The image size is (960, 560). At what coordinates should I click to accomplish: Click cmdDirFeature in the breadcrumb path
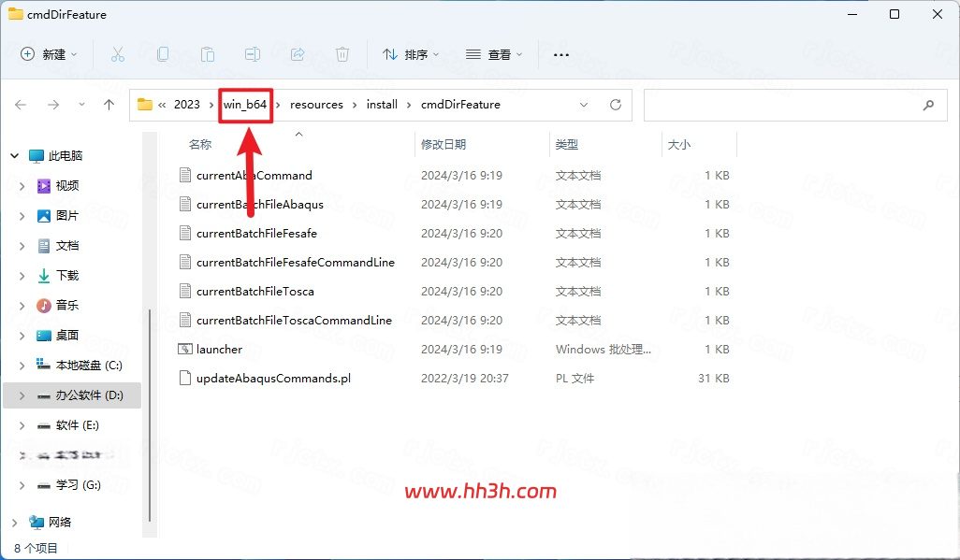[x=460, y=105]
